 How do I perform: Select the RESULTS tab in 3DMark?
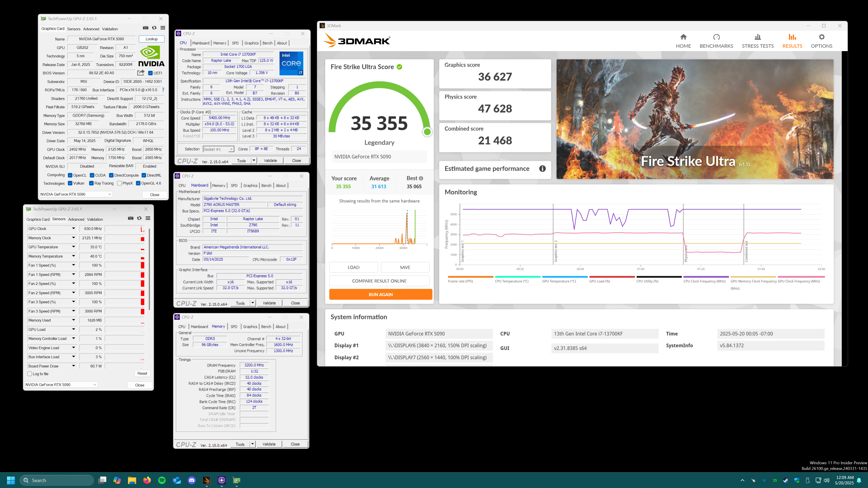792,41
